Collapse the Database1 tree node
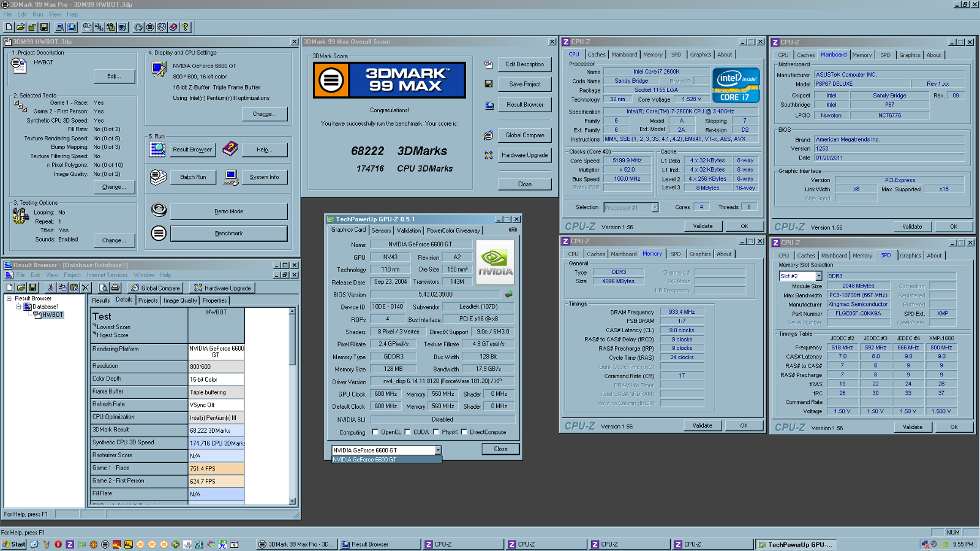 [x=19, y=306]
